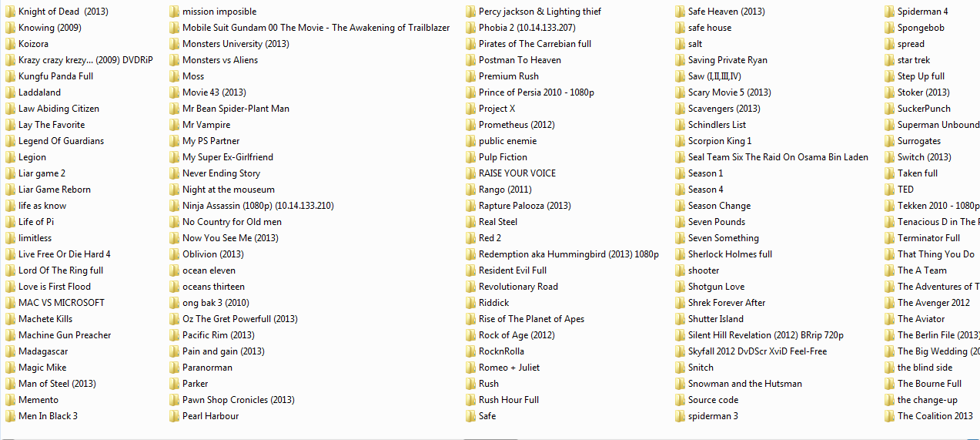Select folder icon for Never Ending Story

point(174,173)
